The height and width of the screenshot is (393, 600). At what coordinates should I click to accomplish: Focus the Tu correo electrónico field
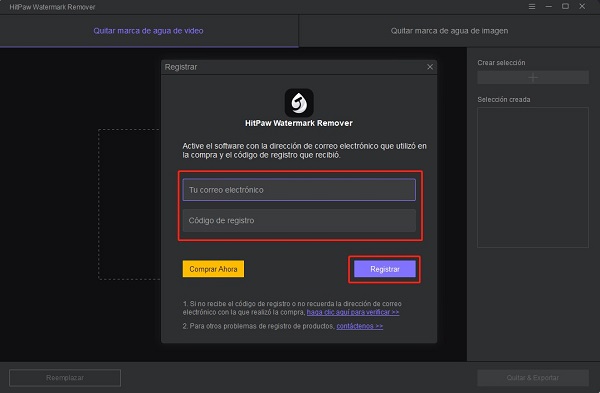coord(299,190)
